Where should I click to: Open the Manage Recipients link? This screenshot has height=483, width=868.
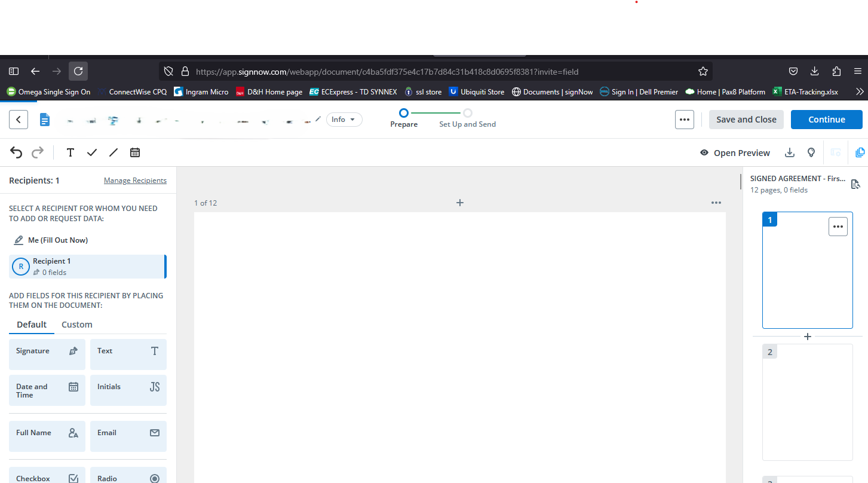pos(135,181)
